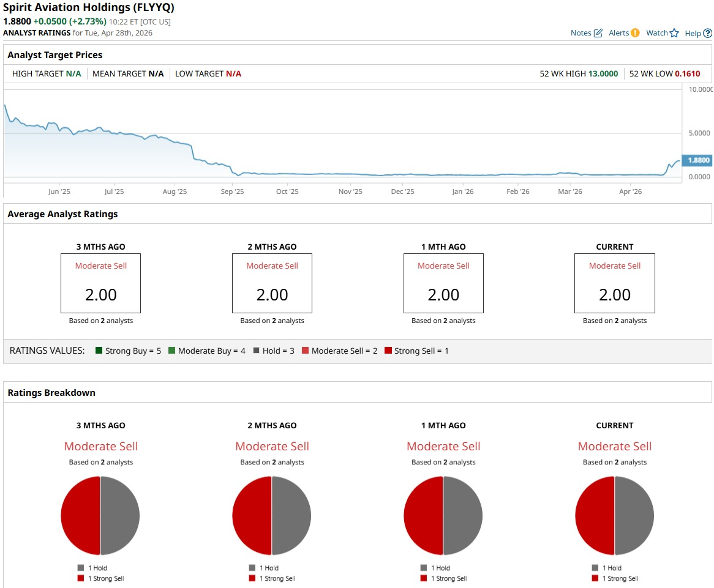
Task: Click the 'MEAN TARGET N/A' label
Action: coord(128,73)
